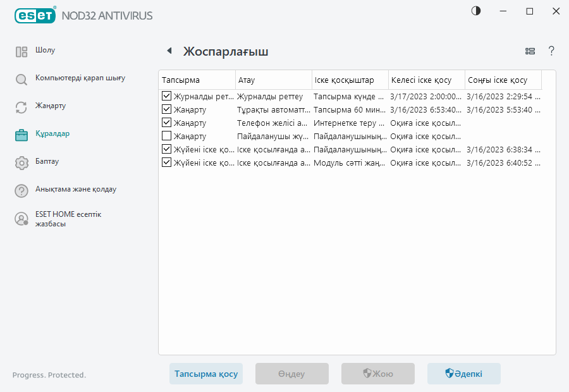Click the Әдепкі button

tap(463, 374)
